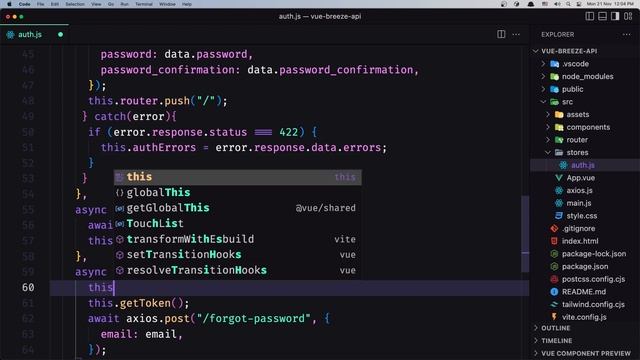Screen dimensions: 640x360
Task: Click the tailwind.config.cjs file icon
Action: (554, 304)
